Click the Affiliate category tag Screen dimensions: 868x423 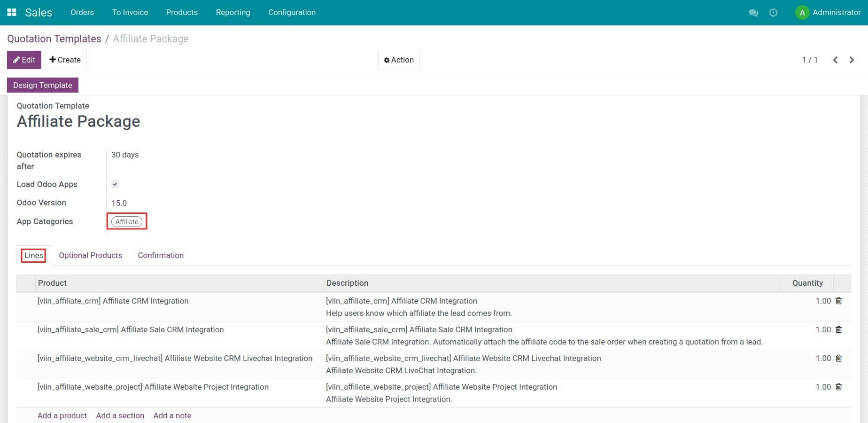[127, 221]
